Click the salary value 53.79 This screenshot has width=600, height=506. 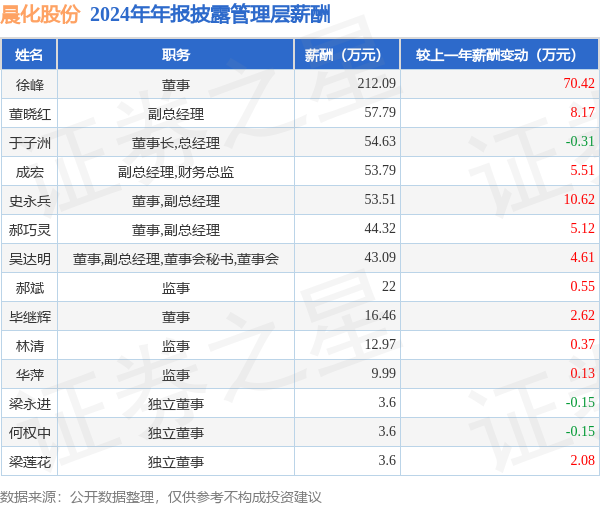click(380, 170)
